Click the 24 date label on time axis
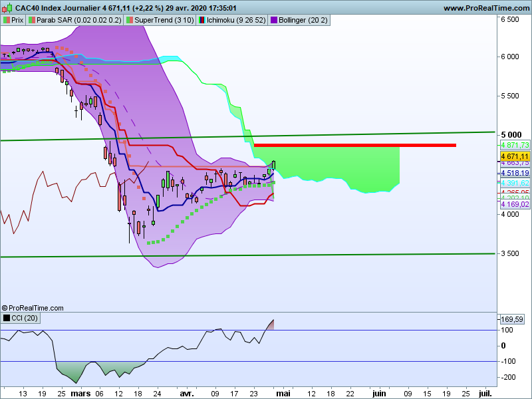Screen dimensions: 532x399 [x=157, y=394]
